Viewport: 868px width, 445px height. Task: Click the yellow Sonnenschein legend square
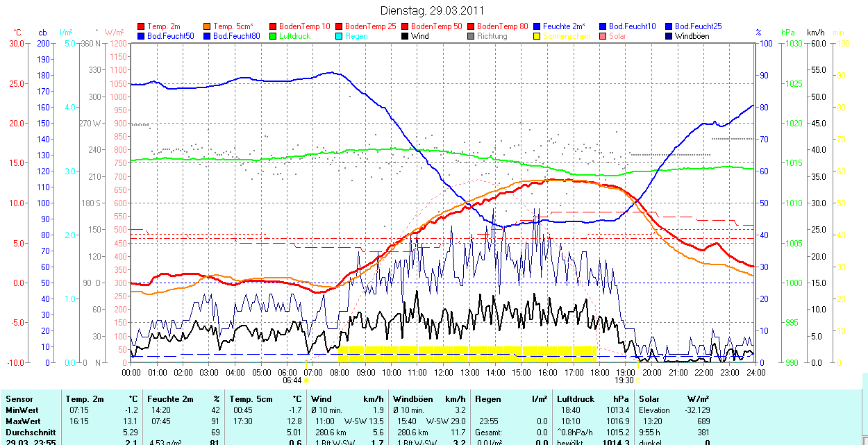[537, 36]
